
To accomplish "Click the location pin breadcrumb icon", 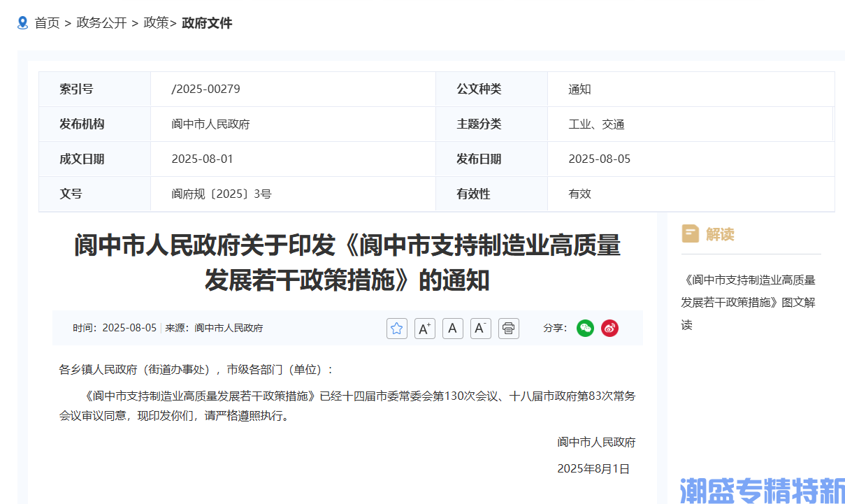I will [22, 22].
